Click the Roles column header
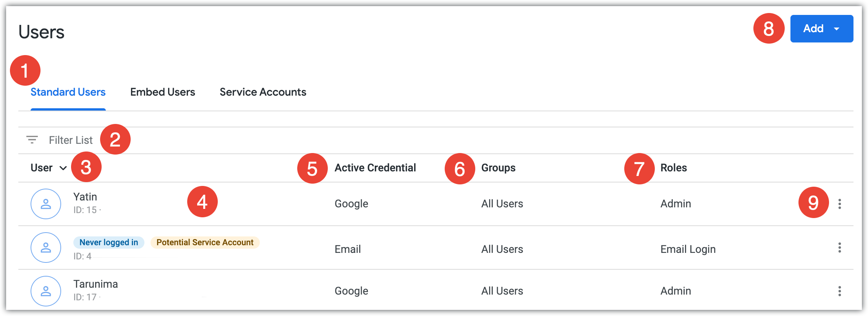This screenshot has width=868, height=316. (674, 168)
